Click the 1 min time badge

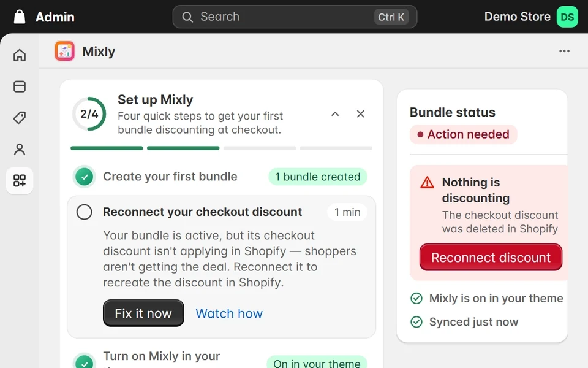click(347, 212)
